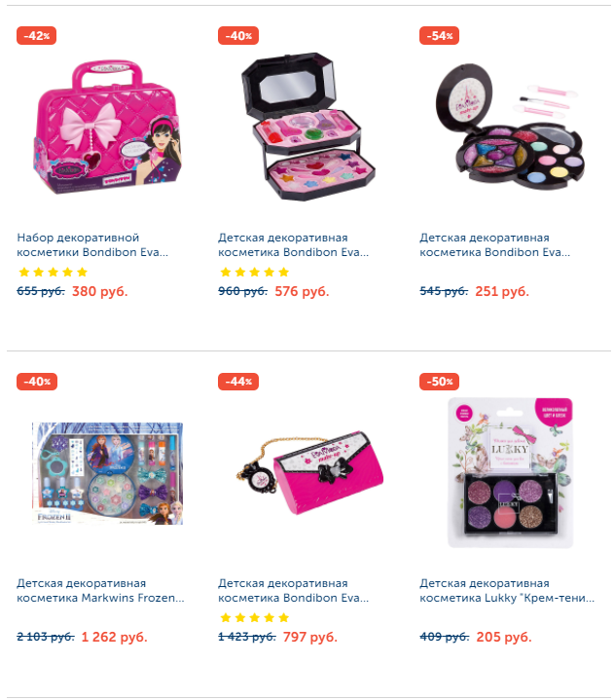The image size is (614, 700).
Task: Click the 205 руб. sale price
Action: (504, 637)
